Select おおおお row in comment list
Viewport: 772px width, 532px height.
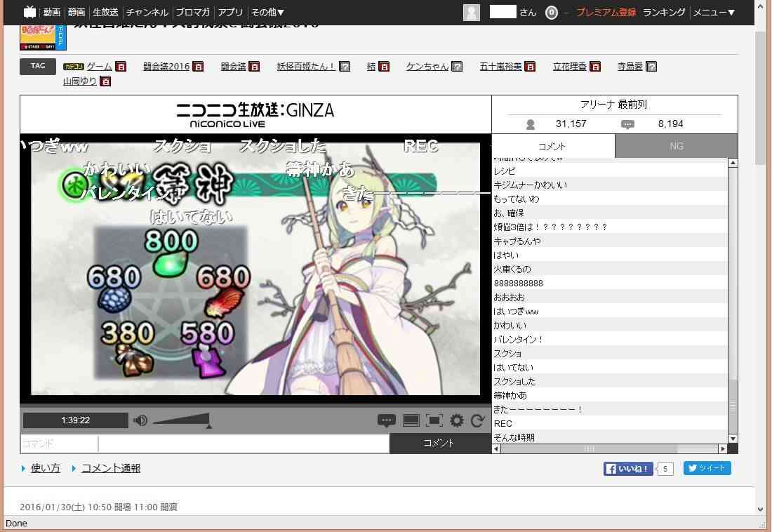coord(610,298)
